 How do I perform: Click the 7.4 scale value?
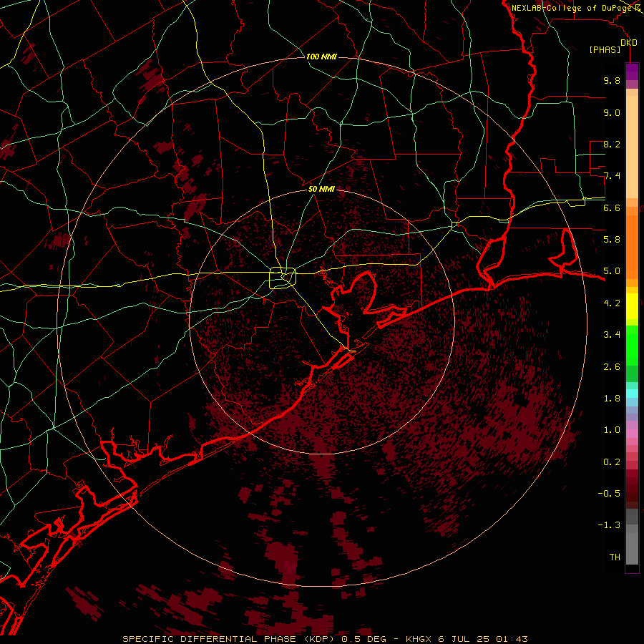(612, 176)
